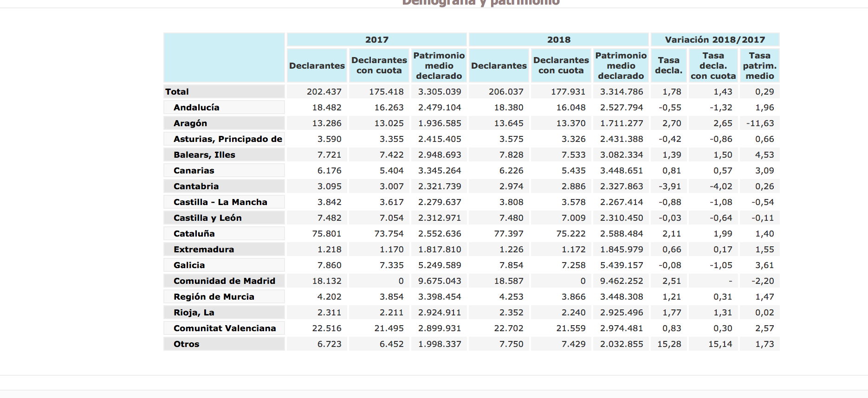The width and height of the screenshot is (868, 398).
Task: Select the Total row label
Action: tap(177, 92)
